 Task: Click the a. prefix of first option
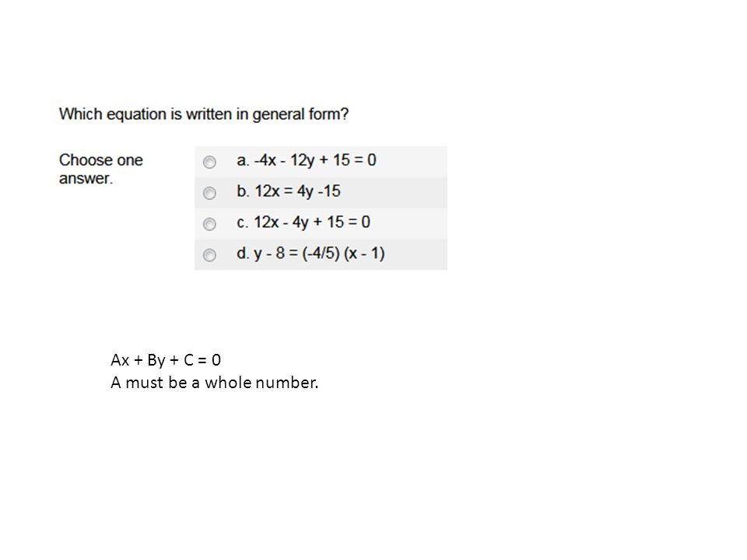243,160
